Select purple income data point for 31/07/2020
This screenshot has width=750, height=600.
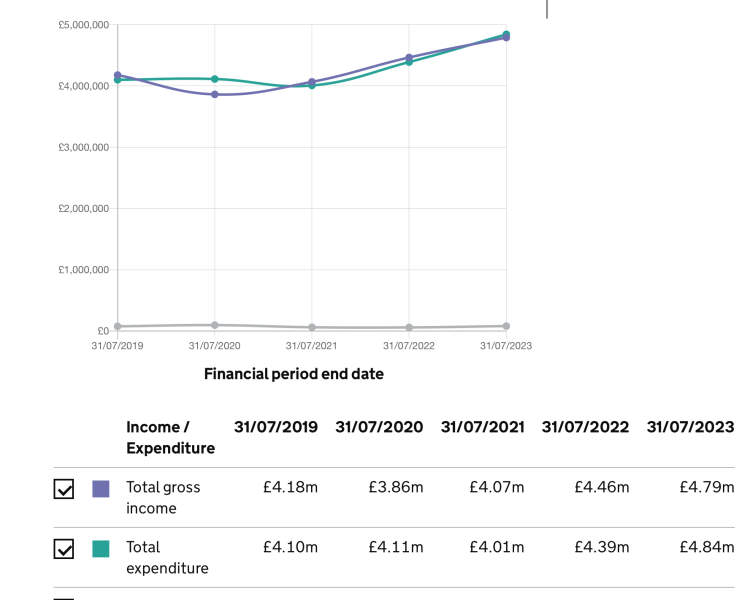[215, 94]
